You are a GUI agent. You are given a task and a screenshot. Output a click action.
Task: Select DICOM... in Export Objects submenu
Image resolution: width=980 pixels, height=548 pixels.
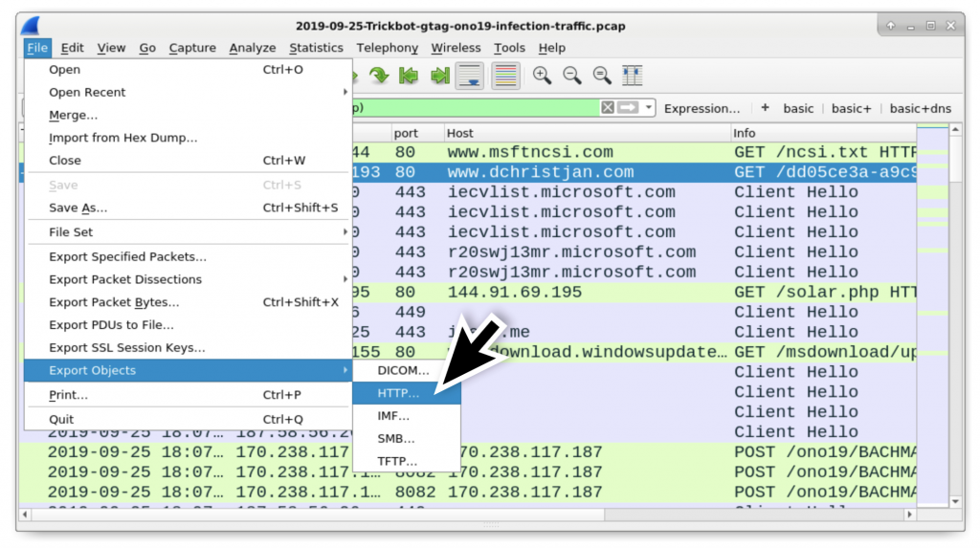407,370
